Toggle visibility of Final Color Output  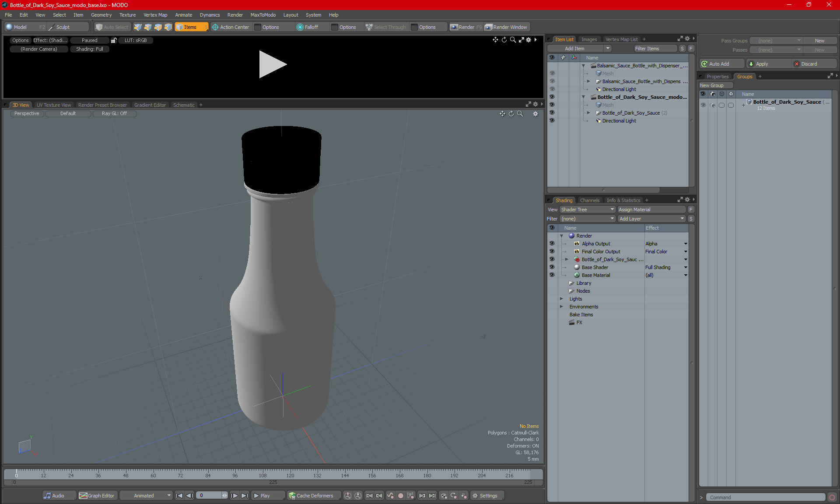(x=552, y=252)
